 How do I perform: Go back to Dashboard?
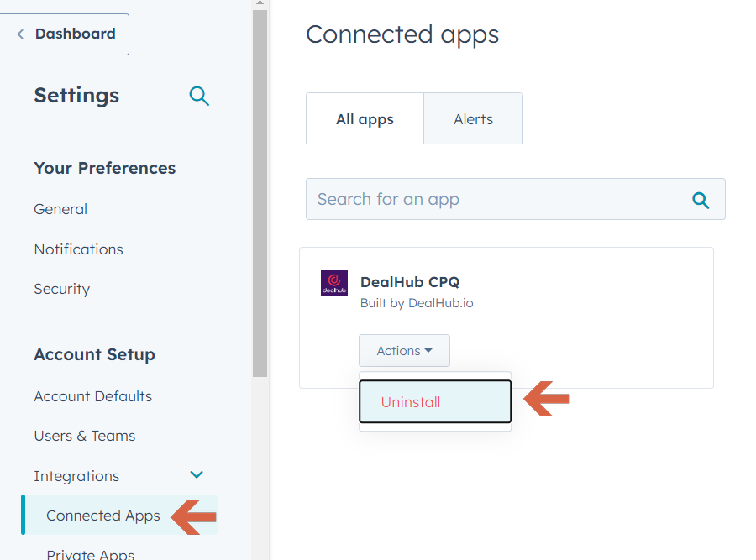(x=64, y=34)
